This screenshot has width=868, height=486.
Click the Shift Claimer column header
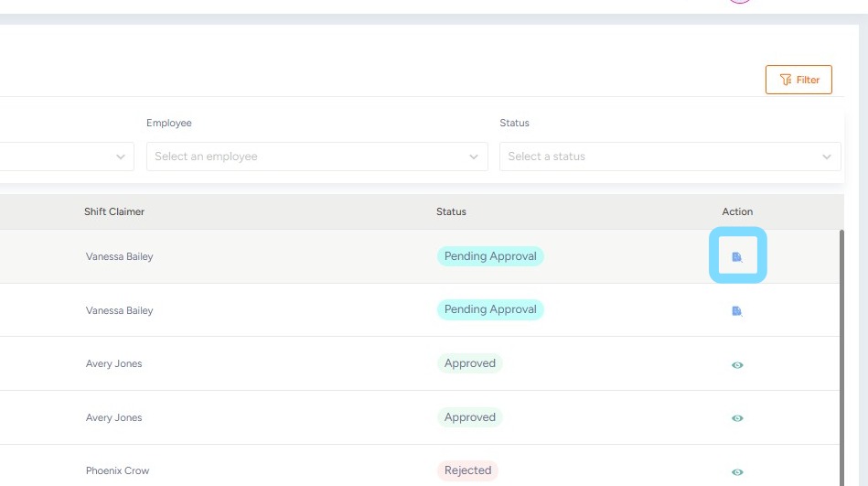point(114,211)
